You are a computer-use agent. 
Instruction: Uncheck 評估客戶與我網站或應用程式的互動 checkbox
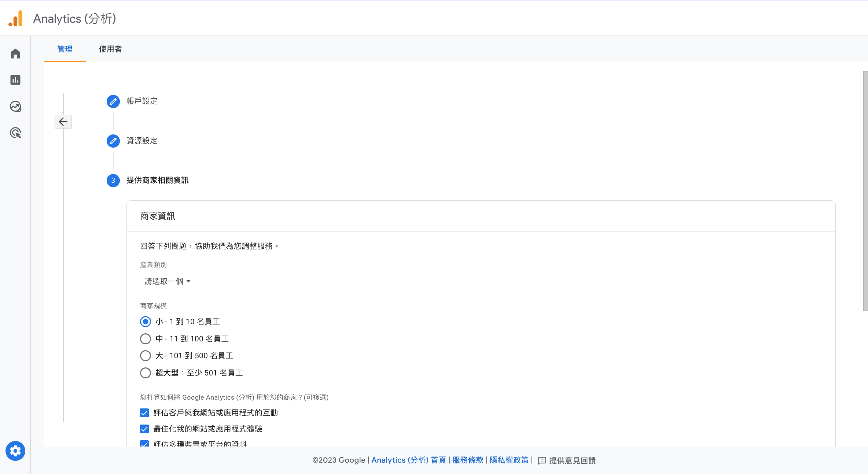click(x=144, y=413)
